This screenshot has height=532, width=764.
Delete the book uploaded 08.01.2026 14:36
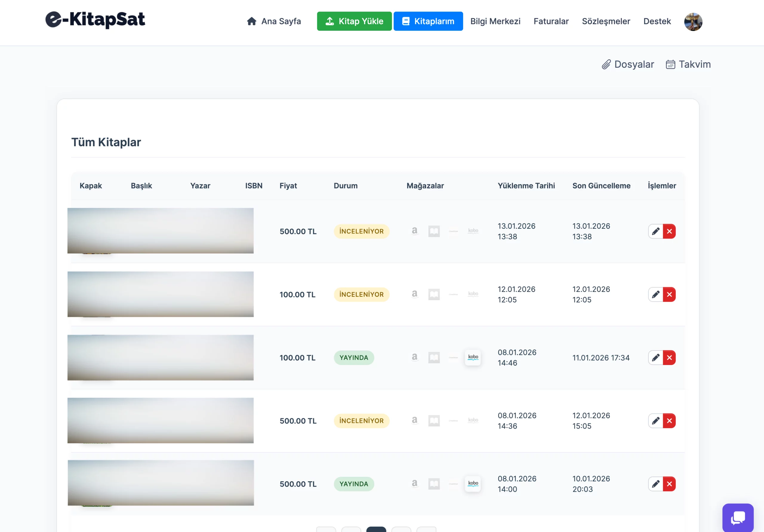[669, 420]
